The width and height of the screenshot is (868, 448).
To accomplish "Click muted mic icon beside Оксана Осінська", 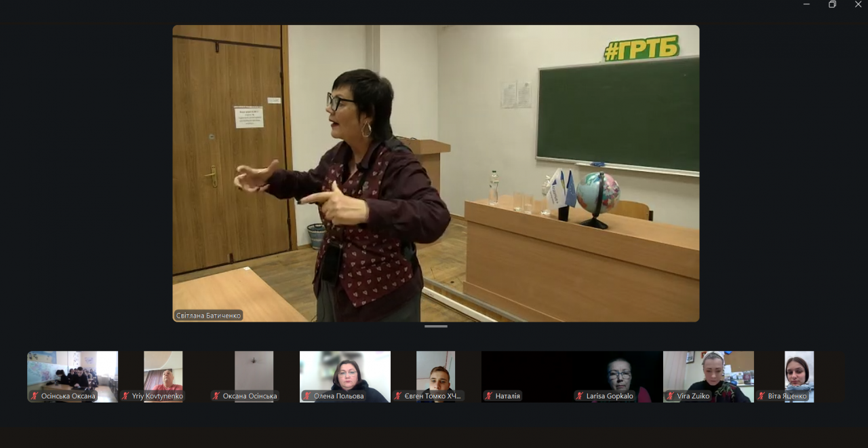I will [216, 396].
